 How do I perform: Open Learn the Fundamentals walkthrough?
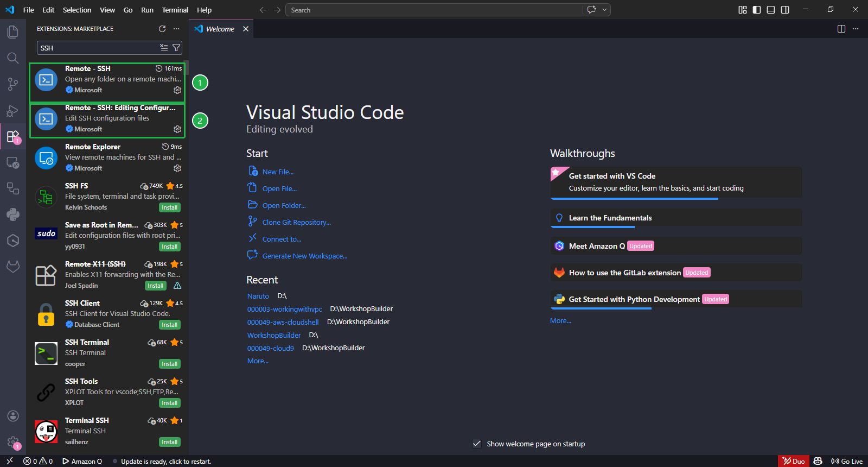[x=676, y=218]
